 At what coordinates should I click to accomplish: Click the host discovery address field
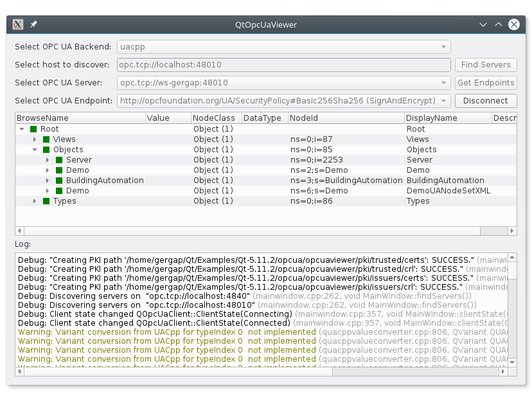tap(283, 65)
